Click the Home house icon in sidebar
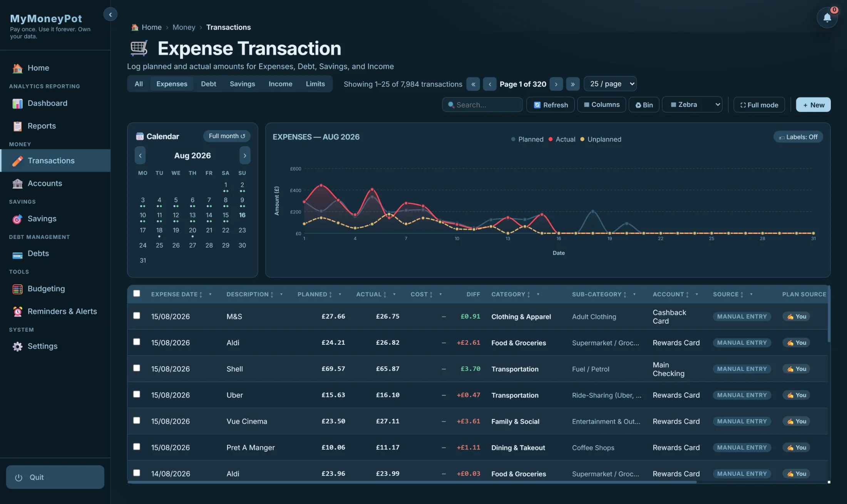Image resolution: width=847 pixels, height=504 pixels. (x=17, y=68)
